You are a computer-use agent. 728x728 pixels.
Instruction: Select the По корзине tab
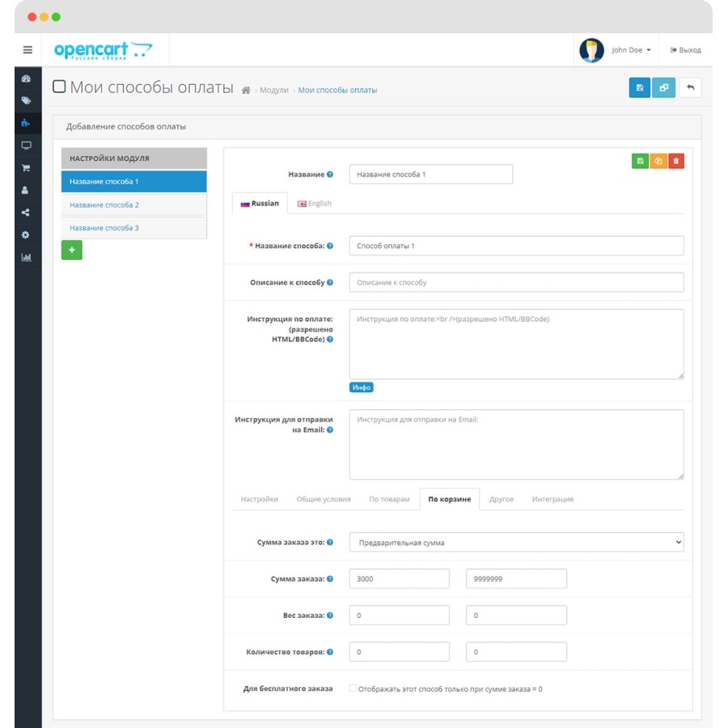pyautogui.click(x=450, y=499)
